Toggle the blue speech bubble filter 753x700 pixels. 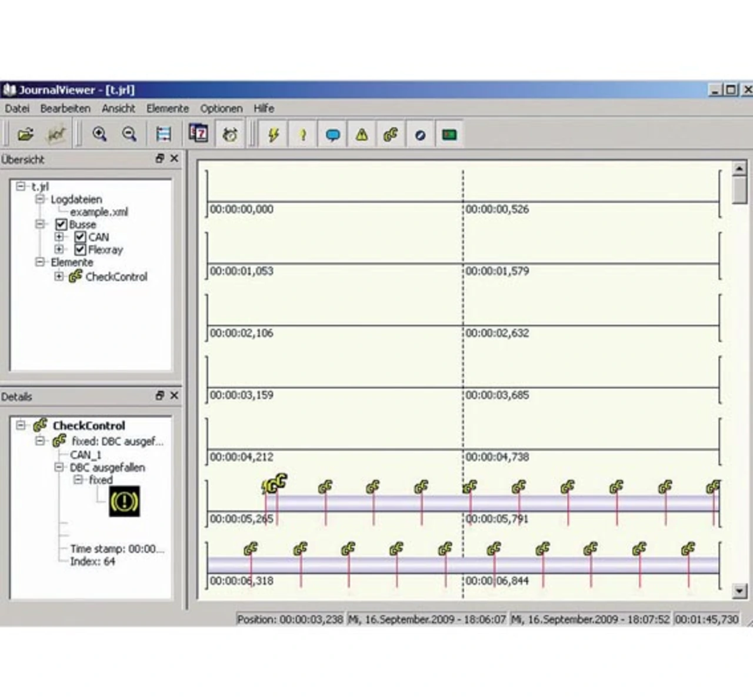click(332, 135)
